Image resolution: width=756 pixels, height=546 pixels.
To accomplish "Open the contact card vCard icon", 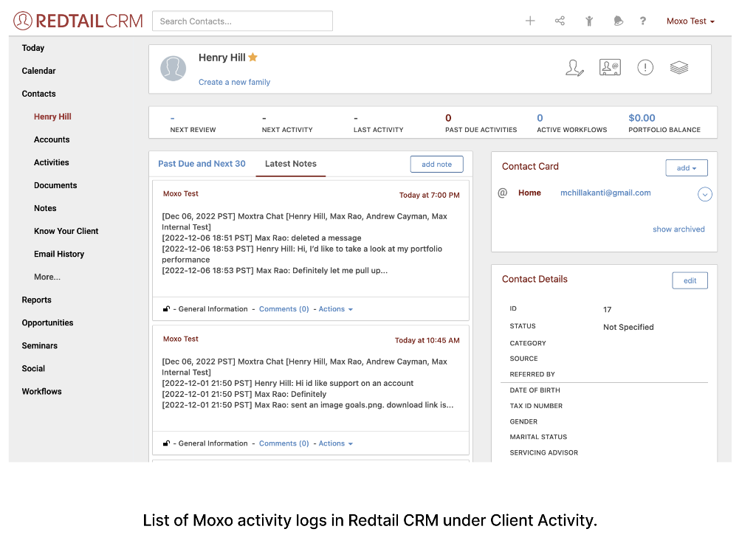I will (x=610, y=67).
